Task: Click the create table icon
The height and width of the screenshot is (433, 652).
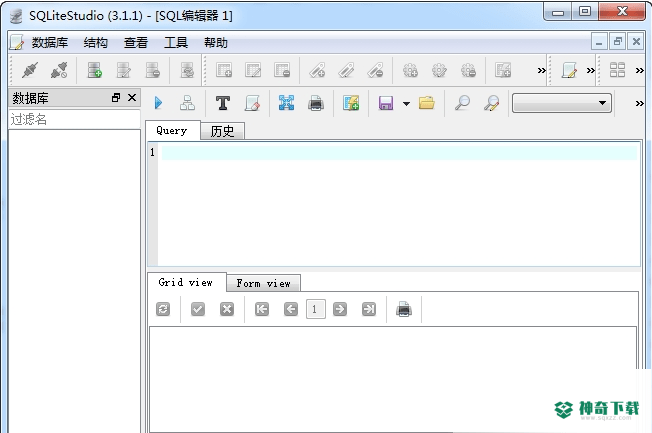Action: click(x=224, y=70)
